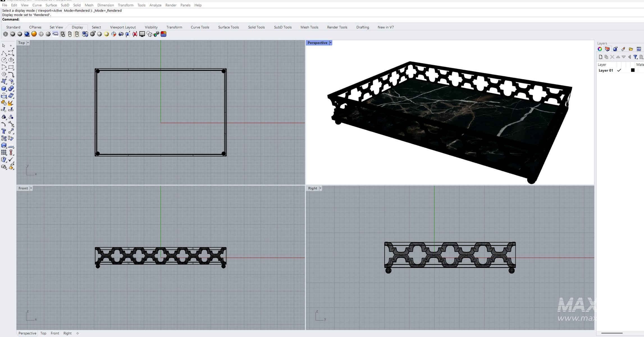Select the Text object tool
Screen dimensions: 644x337
4,131
